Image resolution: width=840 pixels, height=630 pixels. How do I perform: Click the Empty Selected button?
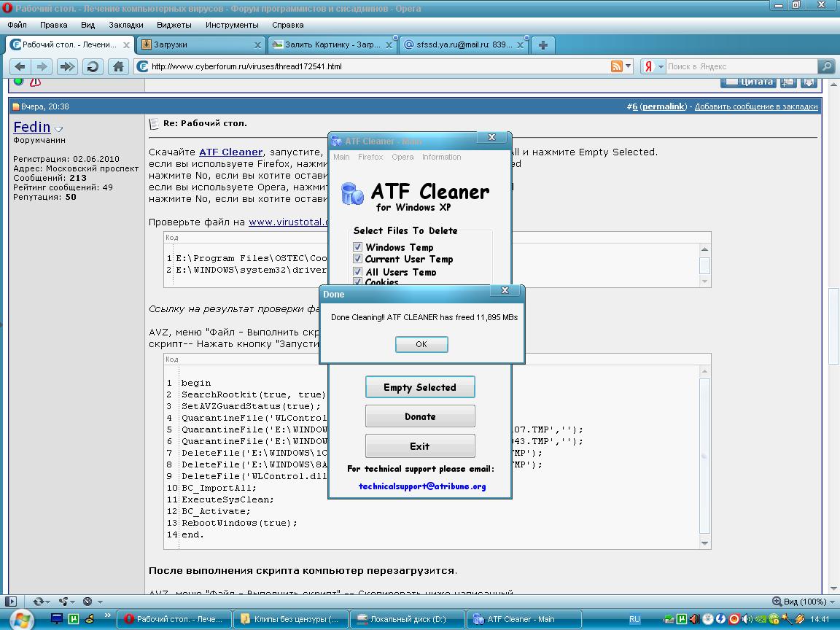[x=420, y=387]
